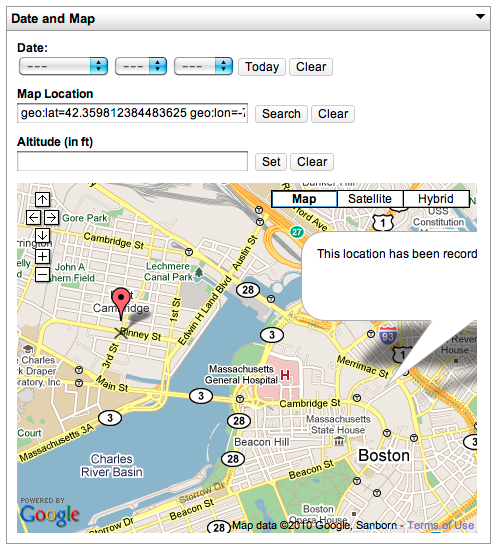Image resolution: width=501 pixels, height=558 pixels.
Task: Switch to Hybrid view
Action: coord(436,199)
